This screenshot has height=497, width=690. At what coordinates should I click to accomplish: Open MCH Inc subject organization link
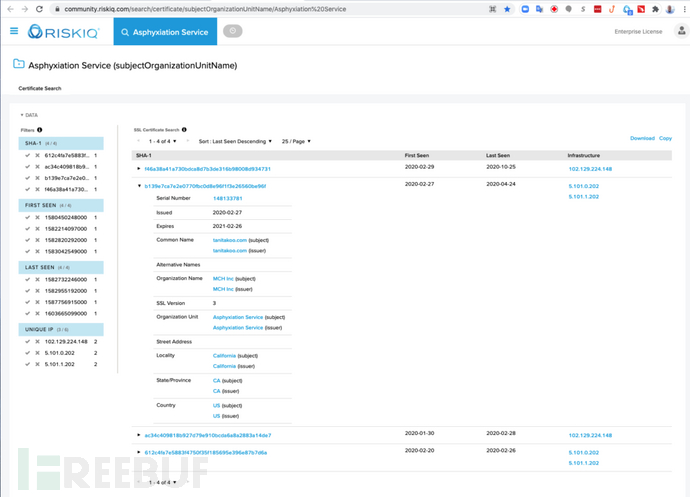click(x=223, y=279)
